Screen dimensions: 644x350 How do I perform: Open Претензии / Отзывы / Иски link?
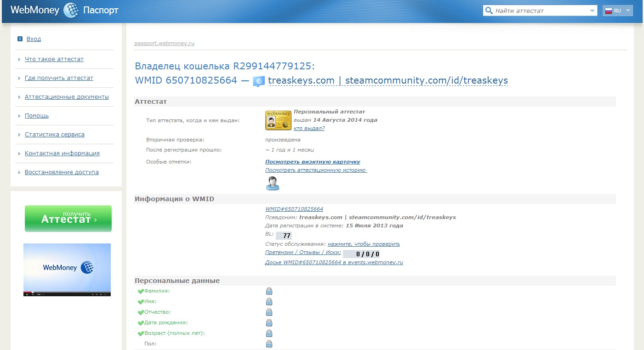pos(303,252)
